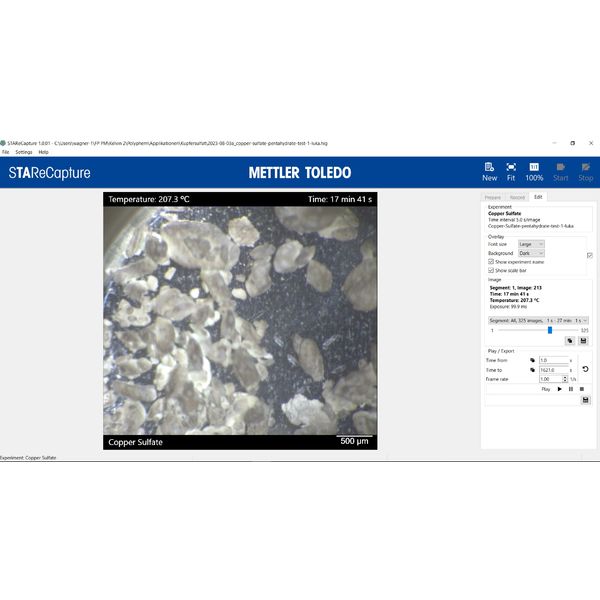Click the METTLER TOLEDO logo in the header
Viewport: 600px width, 600px height.
[x=300, y=173]
